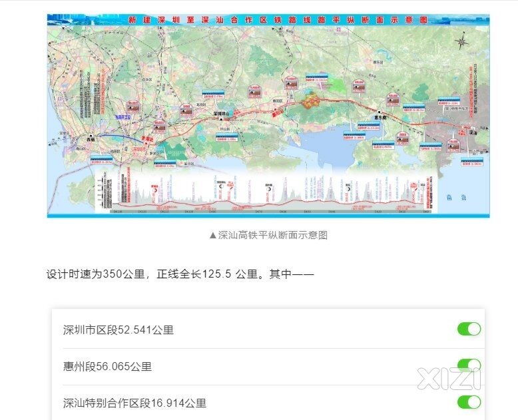
Task: Click the 惠东南 station label on map
Action: pyautogui.click(x=380, y=117)
